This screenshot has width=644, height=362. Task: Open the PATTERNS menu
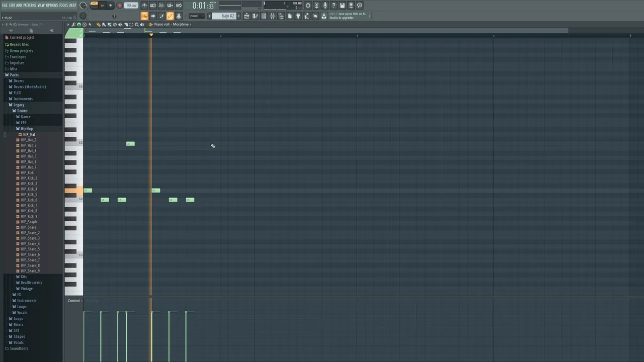(x=30, y=5)
